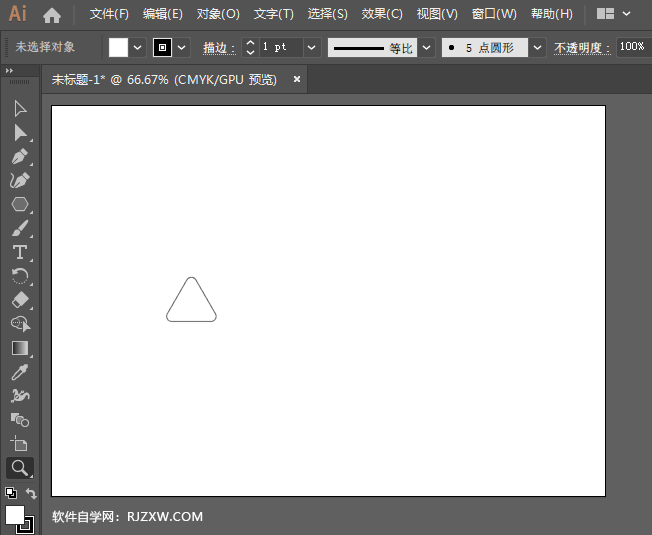This screenshot has height=535, width=652.
Task: Open the 视图(V) menu
Action: 437,14
